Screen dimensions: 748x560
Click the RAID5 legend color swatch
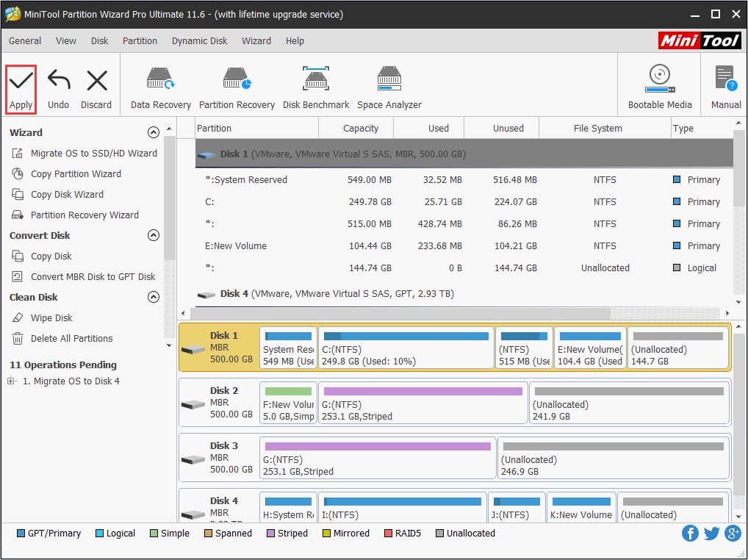point(388,534)
